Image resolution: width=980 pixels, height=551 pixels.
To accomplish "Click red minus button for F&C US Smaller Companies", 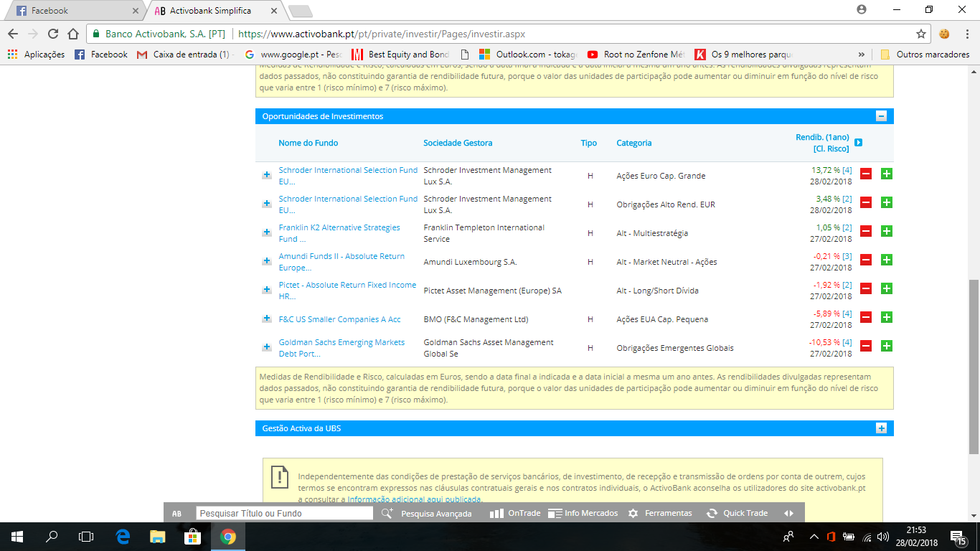I will (x=866, y=317).
